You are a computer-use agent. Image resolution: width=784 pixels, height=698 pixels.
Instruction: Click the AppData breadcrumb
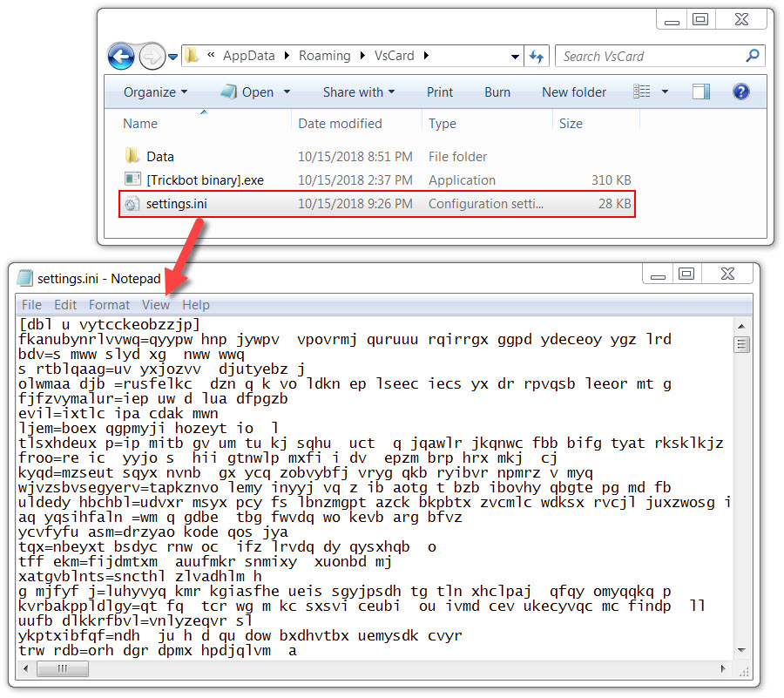click(x=249, y=56)
